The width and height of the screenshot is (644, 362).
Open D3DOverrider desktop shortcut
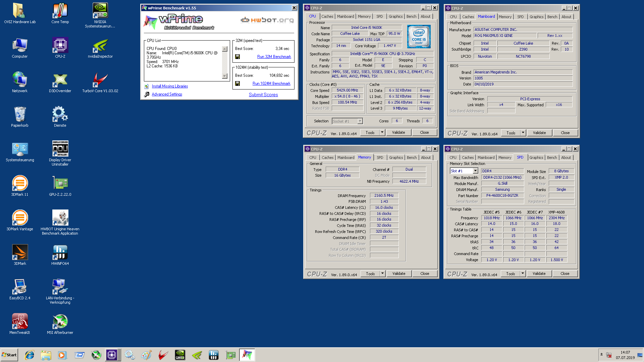point(60,82)
